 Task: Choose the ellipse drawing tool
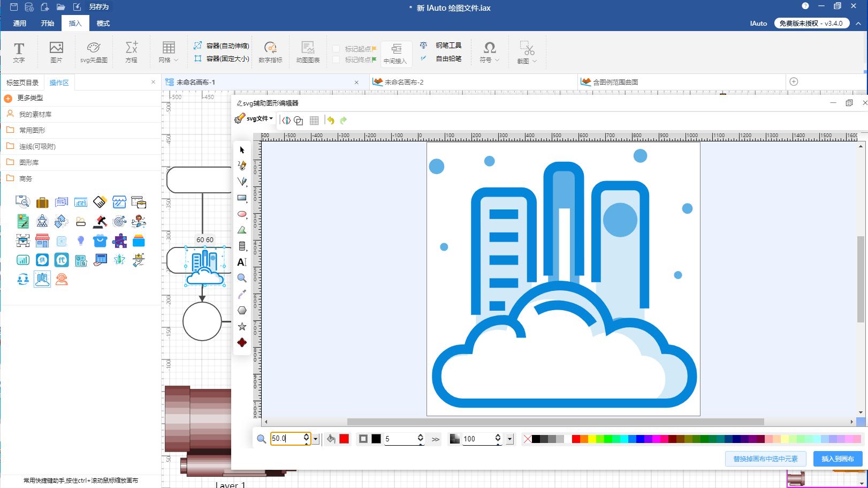242,214
